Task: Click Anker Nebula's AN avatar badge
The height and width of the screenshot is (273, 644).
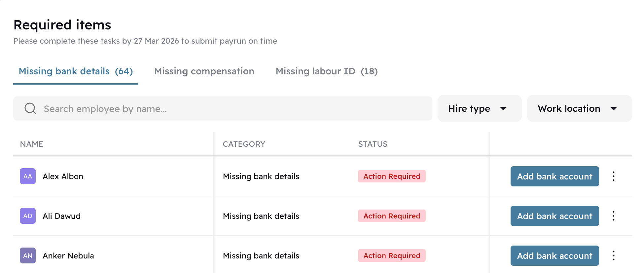Action: (28, 255)
